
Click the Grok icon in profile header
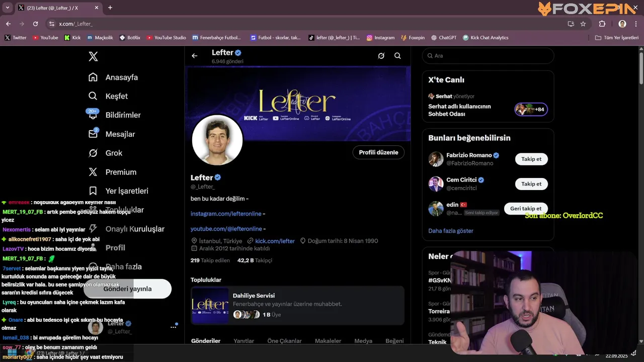381,56
